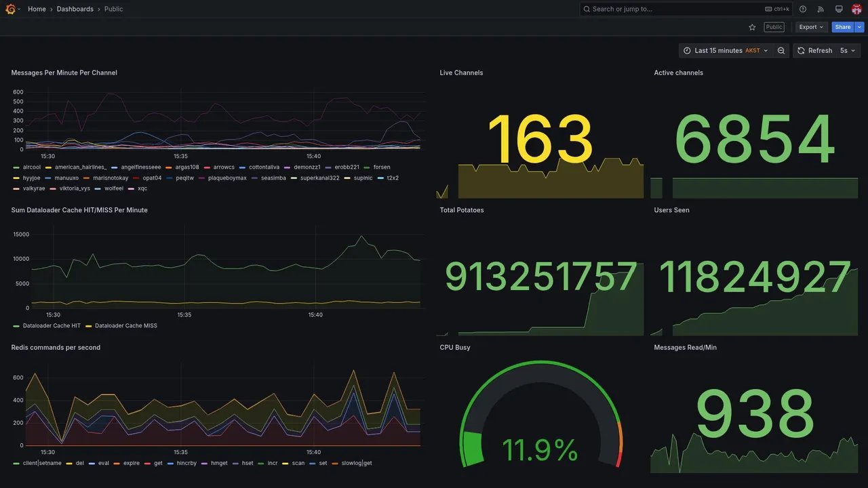Click the Refresh dashboard button

814,51
